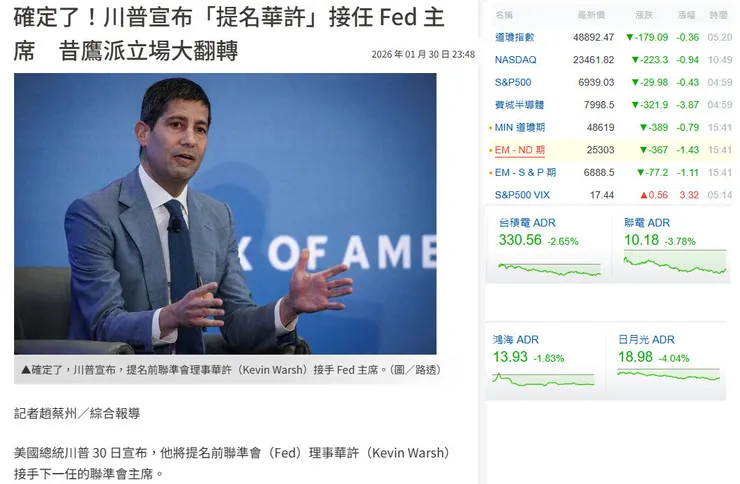
Task: Click the red up arrow in VIX row
Action: pos(644,195)
